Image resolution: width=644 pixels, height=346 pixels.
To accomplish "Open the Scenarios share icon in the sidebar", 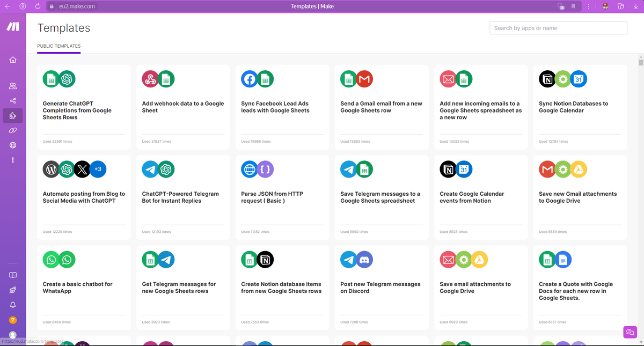I will [x=13, y=101].
